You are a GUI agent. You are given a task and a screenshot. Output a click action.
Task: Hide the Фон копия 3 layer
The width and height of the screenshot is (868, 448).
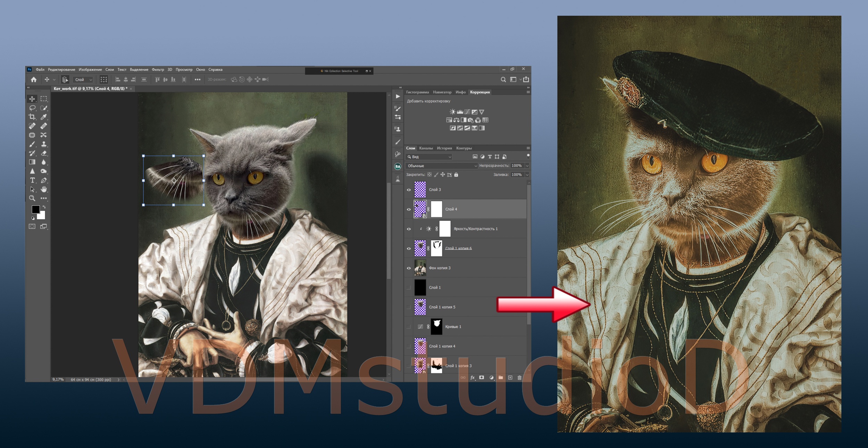409,268
